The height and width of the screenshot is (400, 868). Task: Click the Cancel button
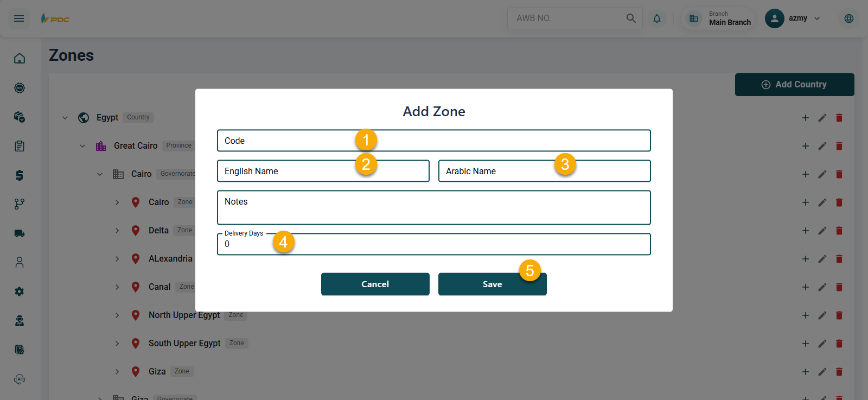(x=375, y=284)
